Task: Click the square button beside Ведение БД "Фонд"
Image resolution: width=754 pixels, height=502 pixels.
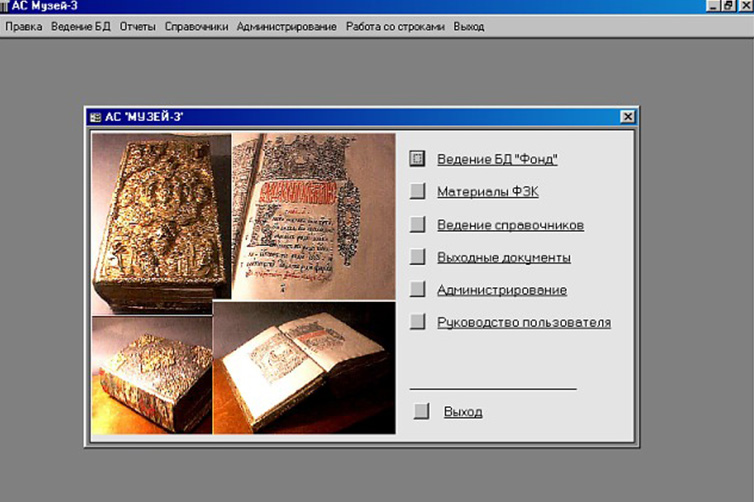Action: tap(418, 159)
